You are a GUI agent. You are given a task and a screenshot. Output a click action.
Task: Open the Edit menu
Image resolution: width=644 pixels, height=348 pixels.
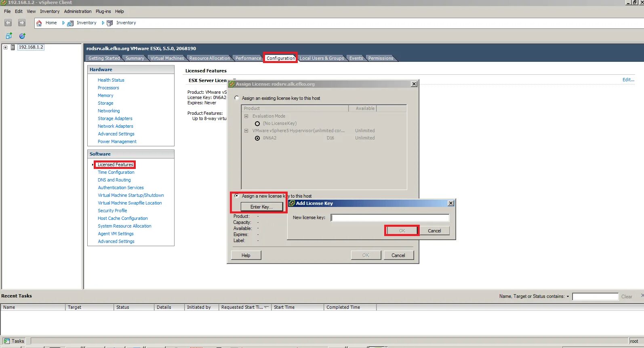[x=19, y=11]
